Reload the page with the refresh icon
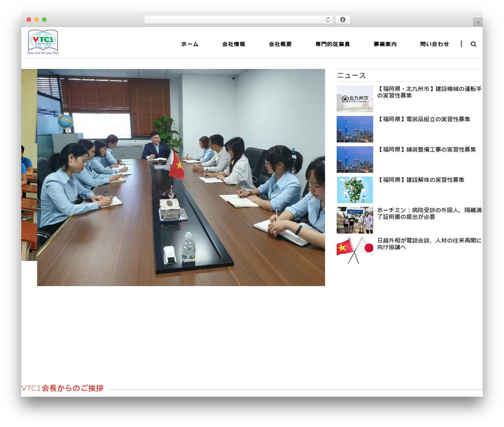504x427 pixels. click(x=328, y=20)
